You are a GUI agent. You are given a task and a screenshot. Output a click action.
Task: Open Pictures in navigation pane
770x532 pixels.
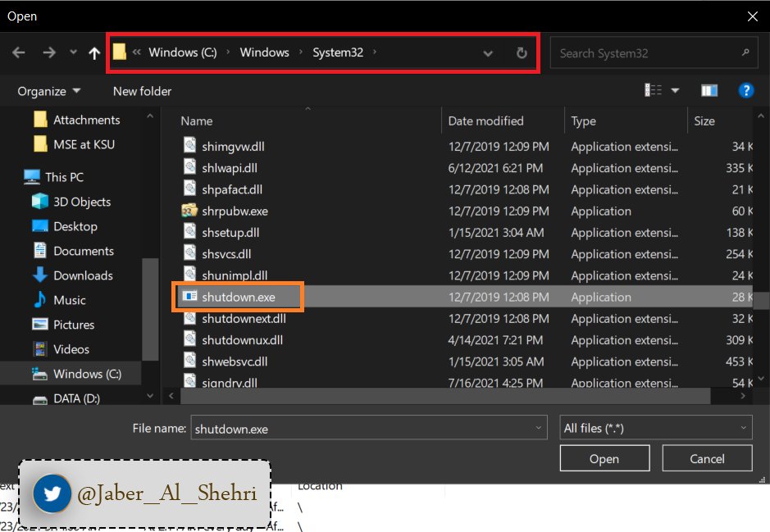(63, 325)
